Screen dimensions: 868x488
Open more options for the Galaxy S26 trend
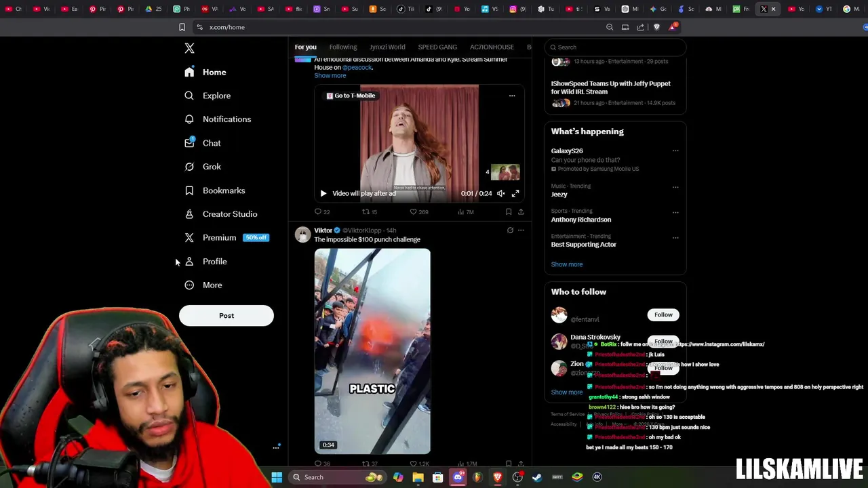click(x=675, y=151)
